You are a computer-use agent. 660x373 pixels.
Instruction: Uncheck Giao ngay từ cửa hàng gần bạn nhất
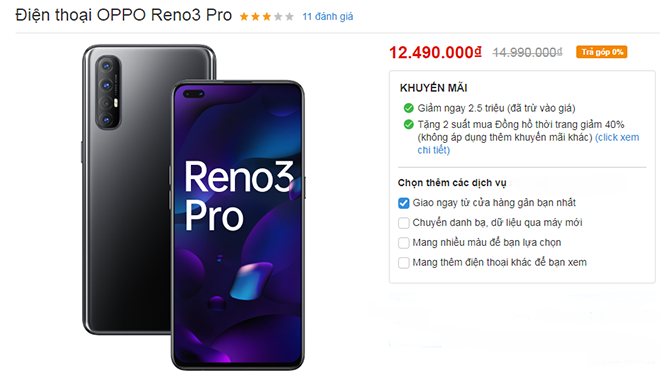tap(404, 203)
